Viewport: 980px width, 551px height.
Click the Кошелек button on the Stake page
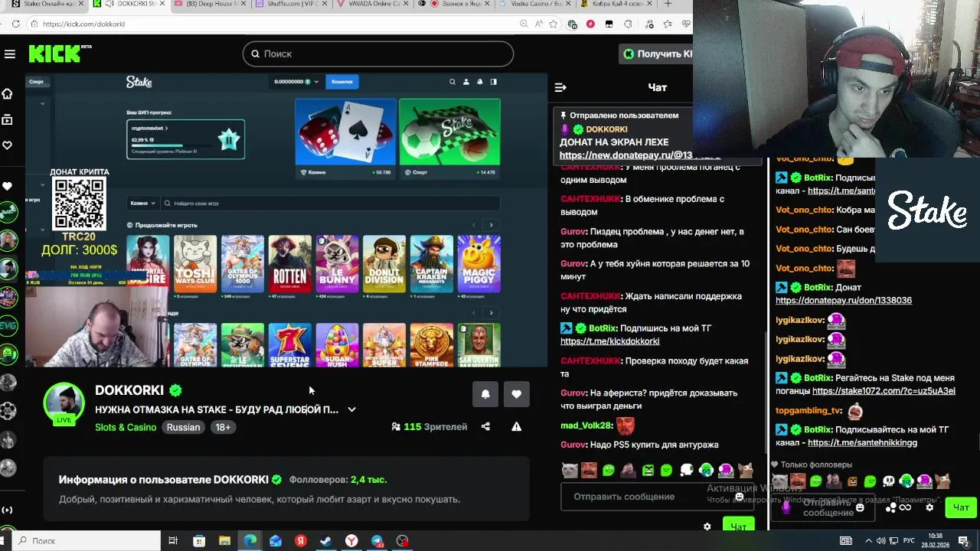tap(341, 82)
